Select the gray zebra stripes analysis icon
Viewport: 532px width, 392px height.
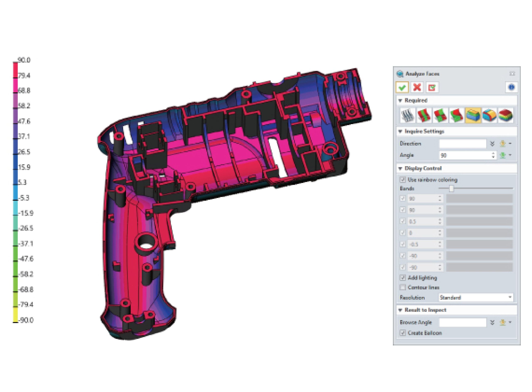[x=408, y=115]
